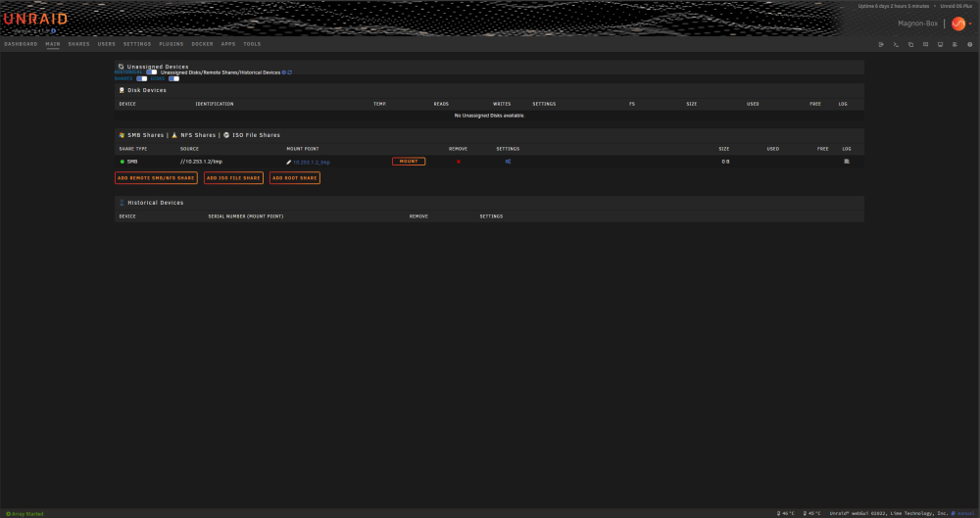The width and height of the screenshot is (980, 518).
Task: Open the log icon for the SMB share
Action: [847, 162]
